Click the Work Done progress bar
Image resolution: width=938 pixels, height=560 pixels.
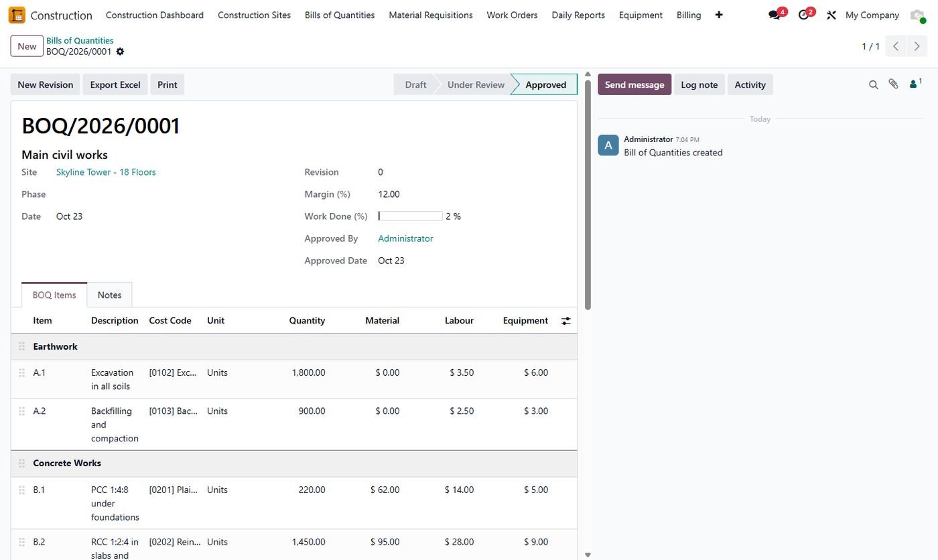410,216
